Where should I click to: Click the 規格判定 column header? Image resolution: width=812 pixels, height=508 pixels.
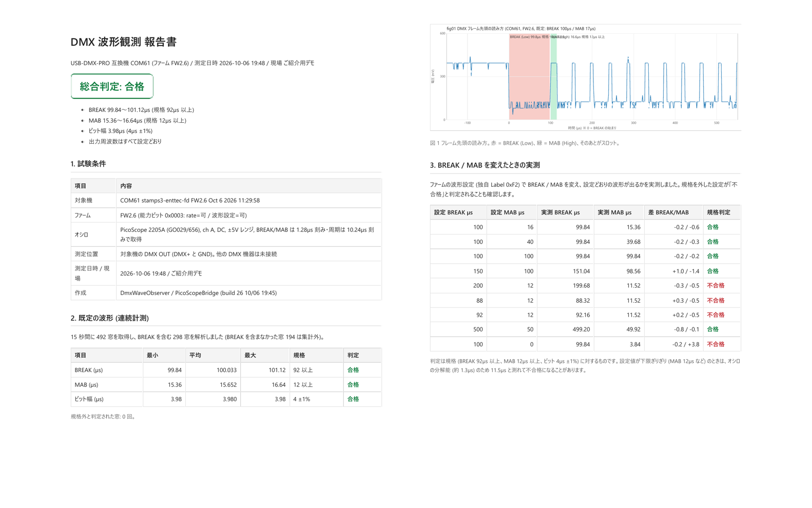(722, 212)
